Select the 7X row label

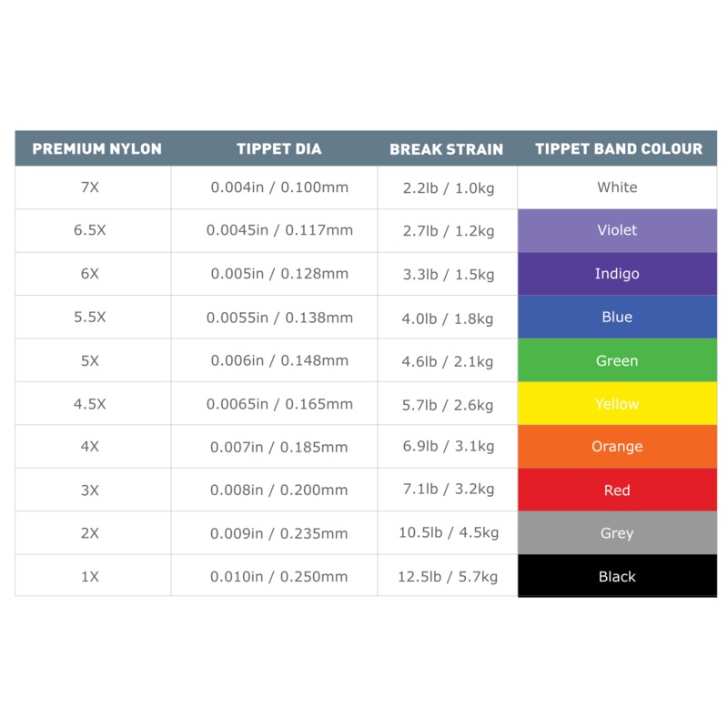coord(90,187)
